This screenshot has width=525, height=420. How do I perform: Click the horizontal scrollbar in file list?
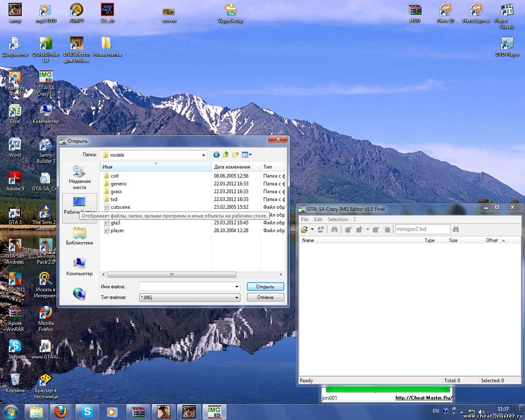pyautogui.click(x=171, y=274)
